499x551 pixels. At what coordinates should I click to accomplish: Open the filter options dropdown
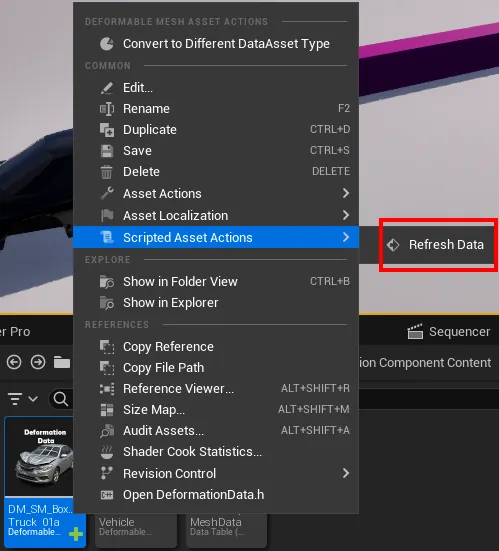coord(22,399)
